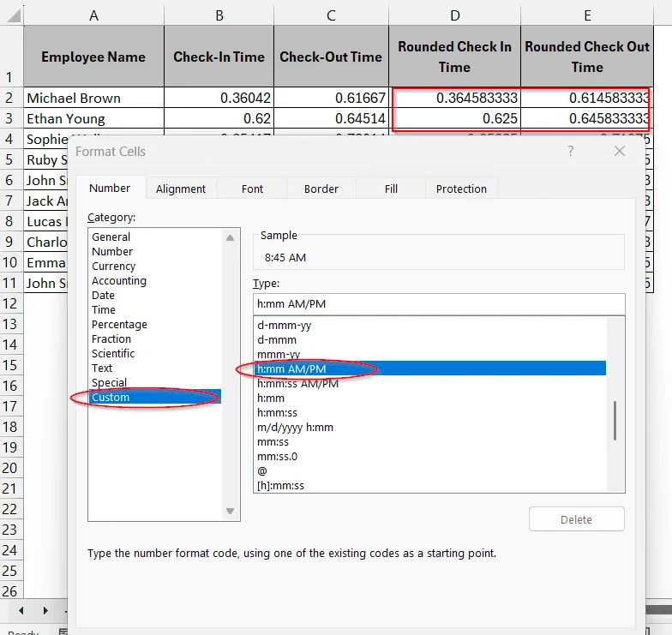Viewport: 672px width, 635px height.
Task: Open the Font tab
Action: 252,189
